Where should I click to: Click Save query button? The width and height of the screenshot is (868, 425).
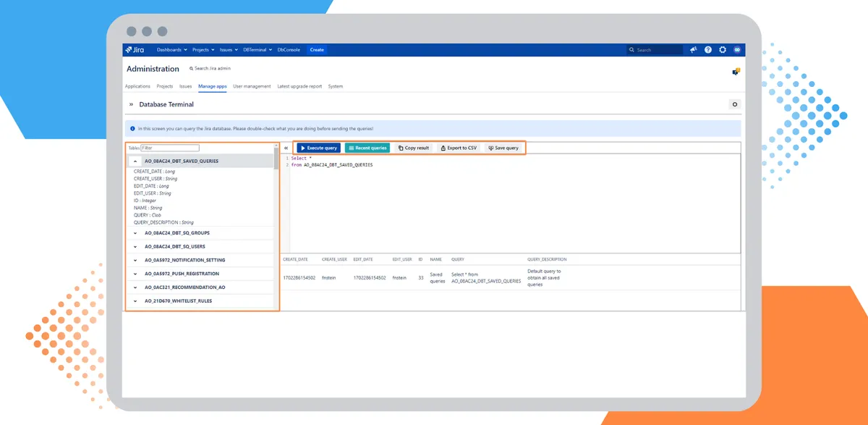pyautogui.click(x=503, y=148)
